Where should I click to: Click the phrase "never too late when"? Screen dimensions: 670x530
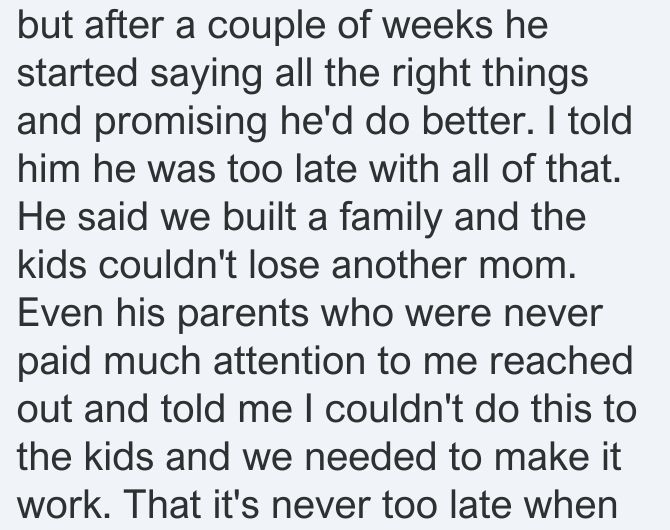[444, 504]
